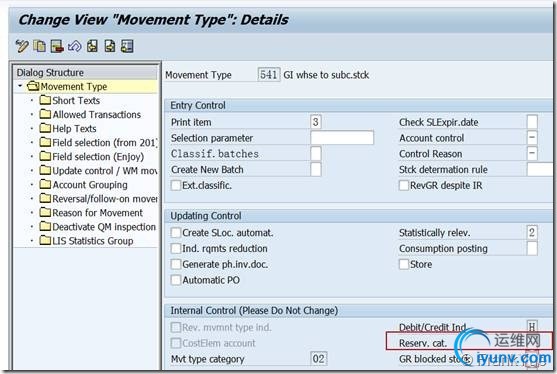Go to previous entry icon

coord(92,46)
